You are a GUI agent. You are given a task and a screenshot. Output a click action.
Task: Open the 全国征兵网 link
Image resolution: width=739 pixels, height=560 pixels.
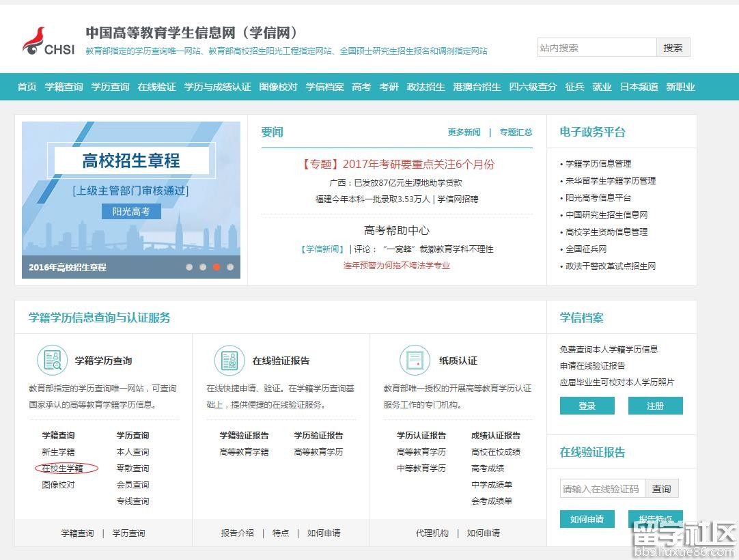point(585,249)
